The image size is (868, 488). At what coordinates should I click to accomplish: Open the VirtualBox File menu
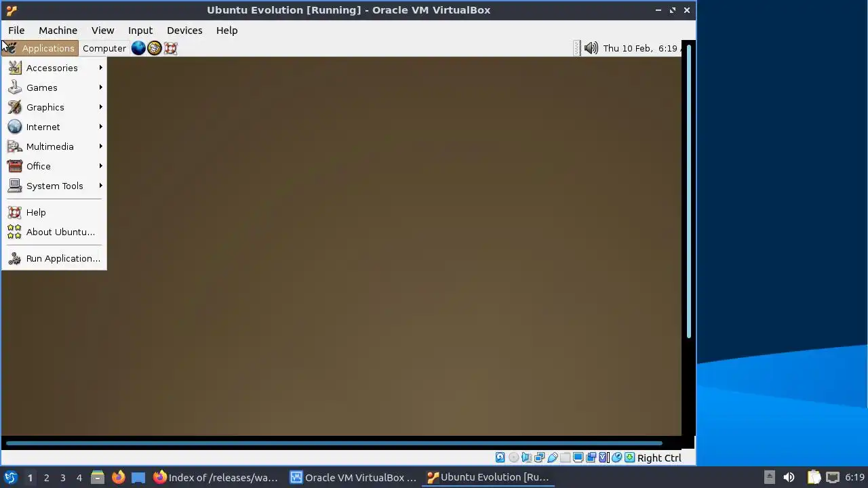tap(16, 30)
